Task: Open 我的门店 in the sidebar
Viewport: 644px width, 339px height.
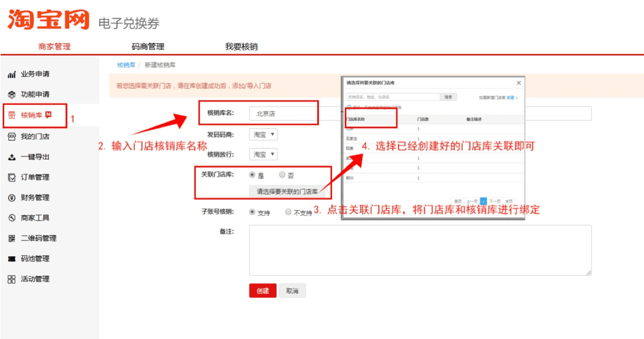Action: [x=35, y=136]
